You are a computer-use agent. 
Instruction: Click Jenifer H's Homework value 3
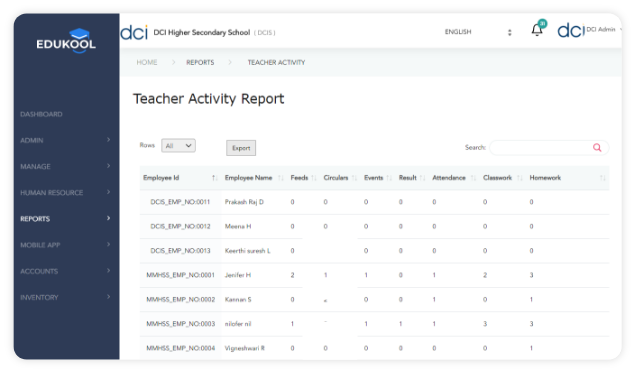(531, 275)
